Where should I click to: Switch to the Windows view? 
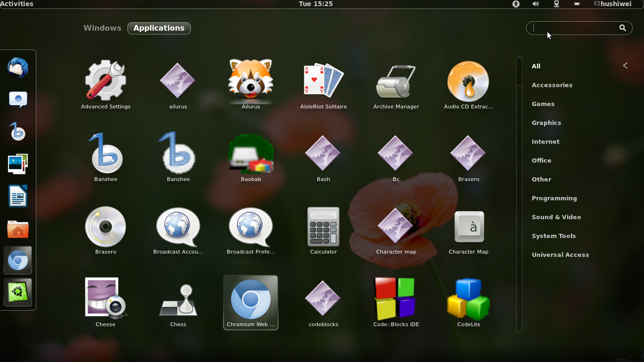pos(102,28)
